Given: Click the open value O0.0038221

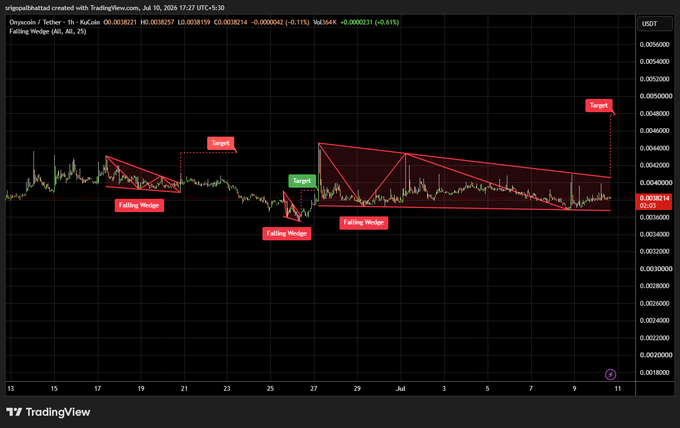Looking at the screenshot, I should [x=120, y=22].
